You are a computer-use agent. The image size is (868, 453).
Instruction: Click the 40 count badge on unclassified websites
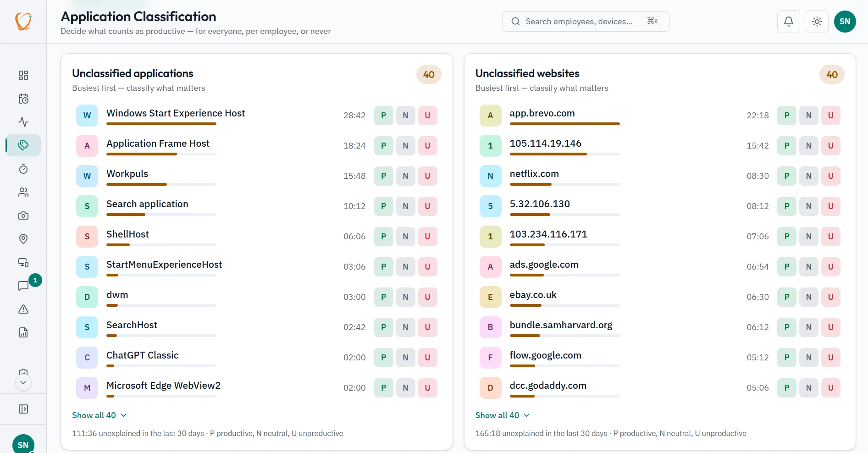click(x=832, y=75)
